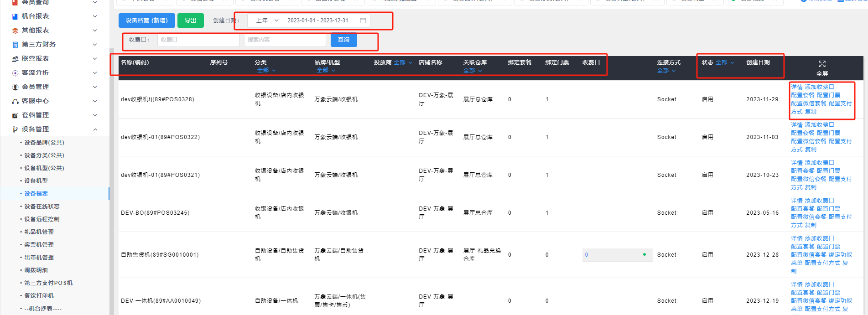Screen dimensions: 868x315
Task: Click the green 导出 button
Action: click(x=190, y=21)
